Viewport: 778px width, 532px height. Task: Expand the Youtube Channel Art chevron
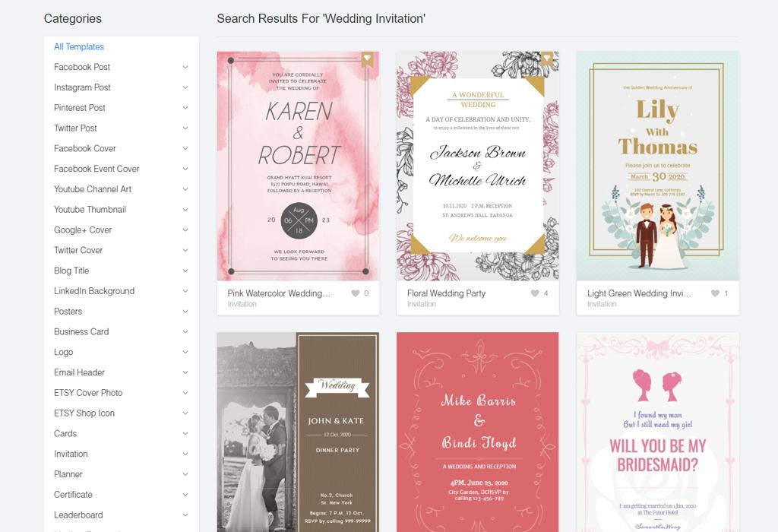tap(185, 189)
